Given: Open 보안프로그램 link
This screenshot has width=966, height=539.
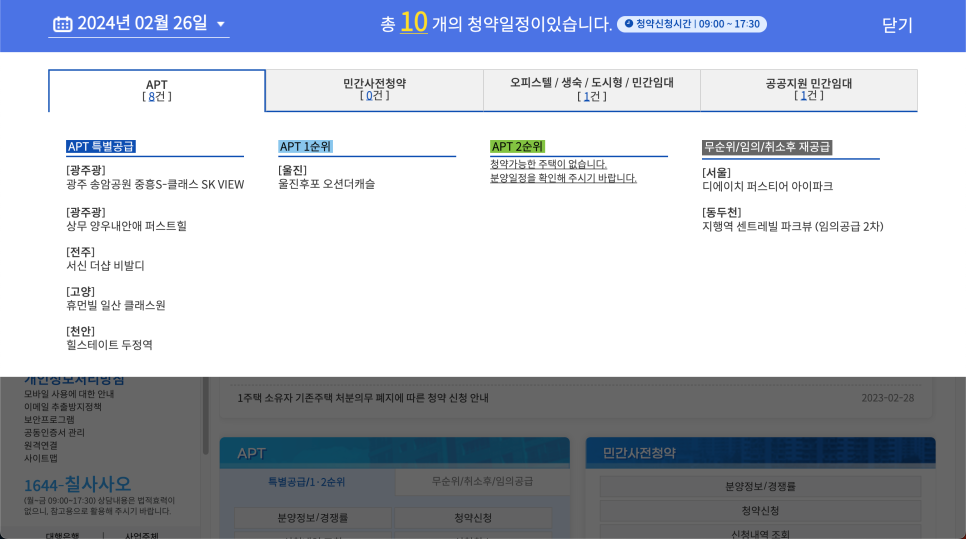Looking at the screenshot, I should [x=49, y=419].
